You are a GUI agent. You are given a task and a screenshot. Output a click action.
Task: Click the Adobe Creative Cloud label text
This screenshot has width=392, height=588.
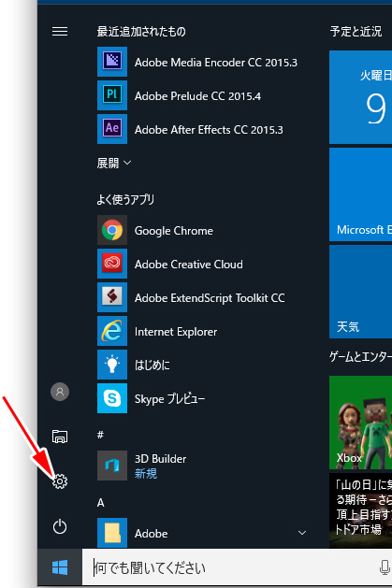[x=189, y=265]
